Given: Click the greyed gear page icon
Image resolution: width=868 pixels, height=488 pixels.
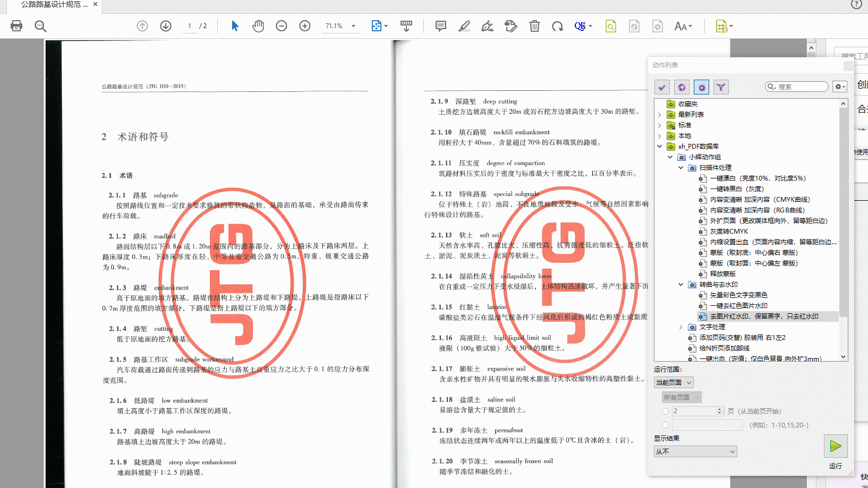Looking at the screenshot, I should pos(658,25).
